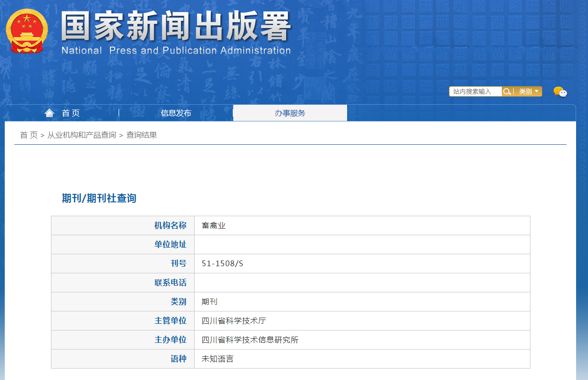Switch to the 办事服务 tab
The width and height of the screenshot is (588, 380).
[290, 113]
